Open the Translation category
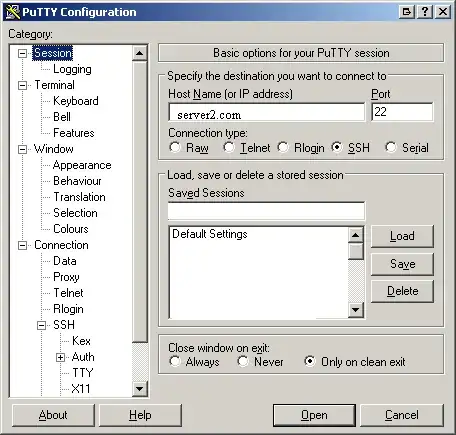Viewport: 456px width, 435px height. click(79, 197)
